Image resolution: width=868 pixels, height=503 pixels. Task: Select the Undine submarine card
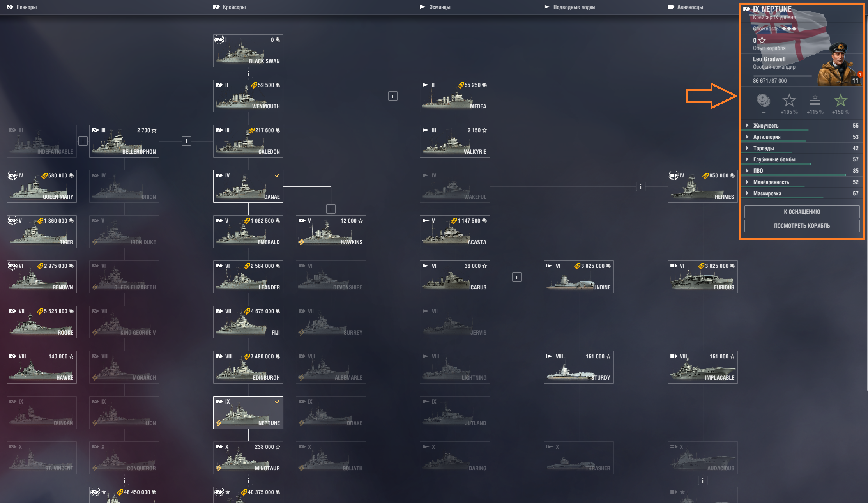click(579, 277)
